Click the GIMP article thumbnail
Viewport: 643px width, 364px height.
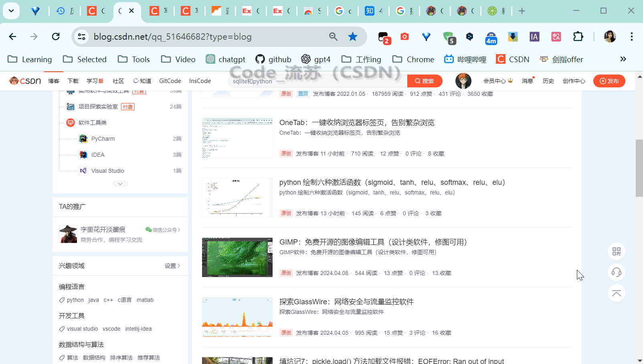pos(237,257)
